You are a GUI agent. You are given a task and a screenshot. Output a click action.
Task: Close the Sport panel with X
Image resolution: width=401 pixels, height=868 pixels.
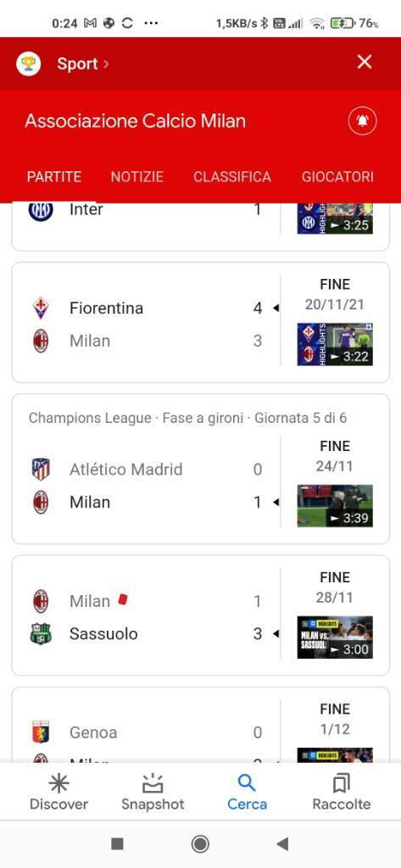click(364, 62)
